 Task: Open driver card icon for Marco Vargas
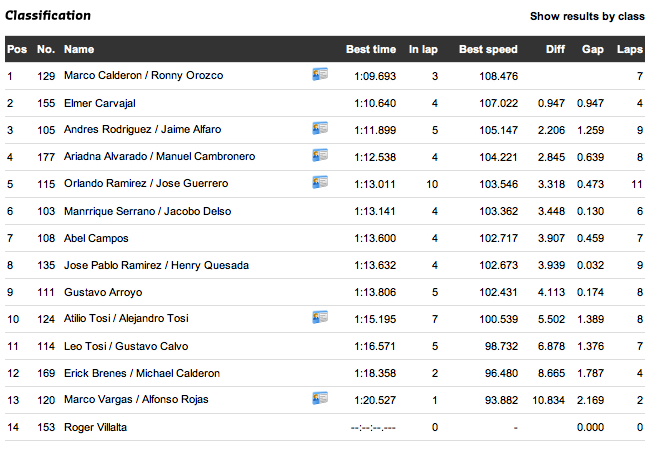pyautogui.click(x=320, y=398)
